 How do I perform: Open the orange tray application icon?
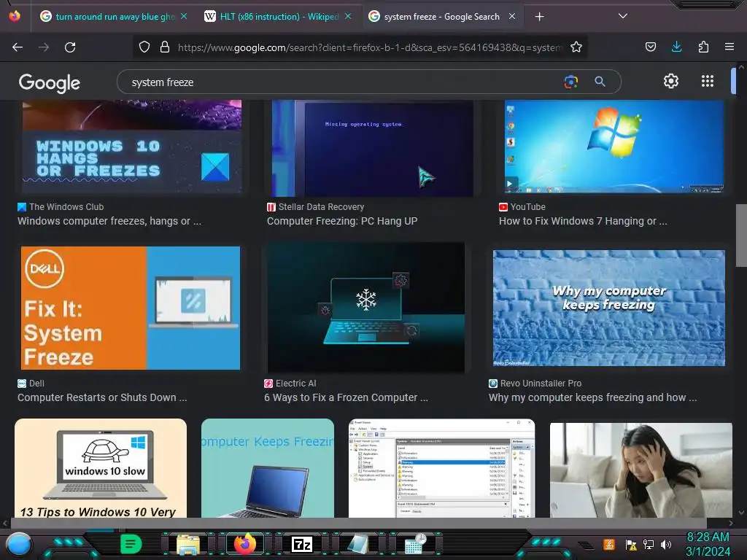pos(609,544)
